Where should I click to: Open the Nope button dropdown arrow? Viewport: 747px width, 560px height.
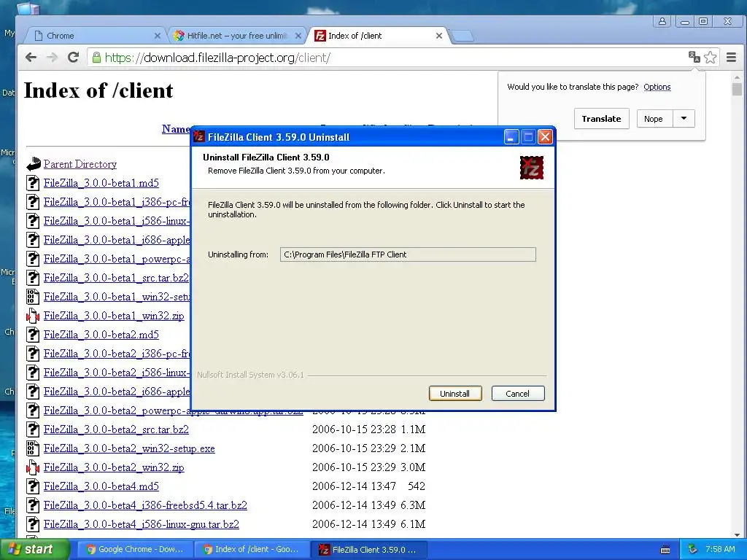(684, 119)
